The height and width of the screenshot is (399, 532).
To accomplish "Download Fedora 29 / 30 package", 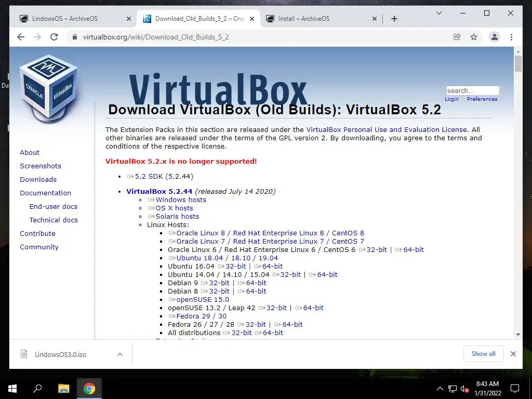I will click(x=197, y=316).
